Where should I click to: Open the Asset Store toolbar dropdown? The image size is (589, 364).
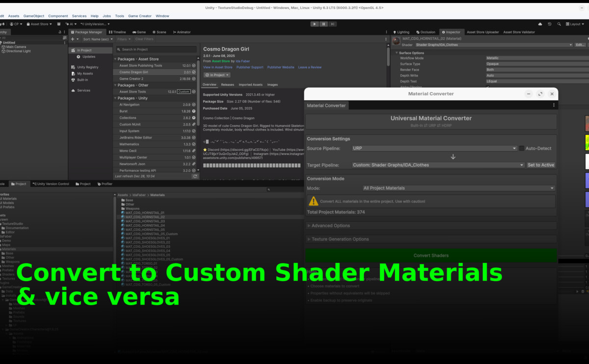(x=40, y=24)
